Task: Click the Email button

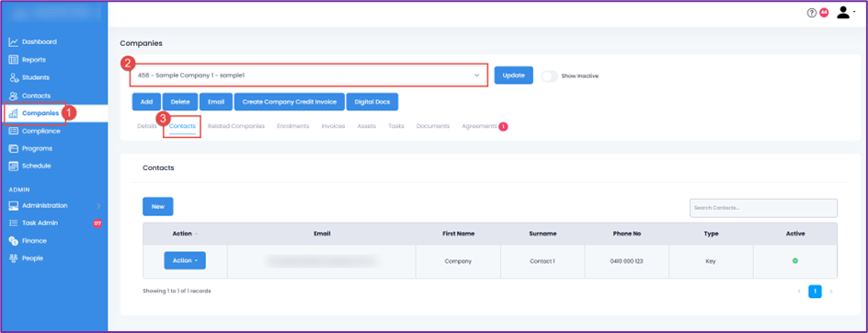Action: pos(216,102)
